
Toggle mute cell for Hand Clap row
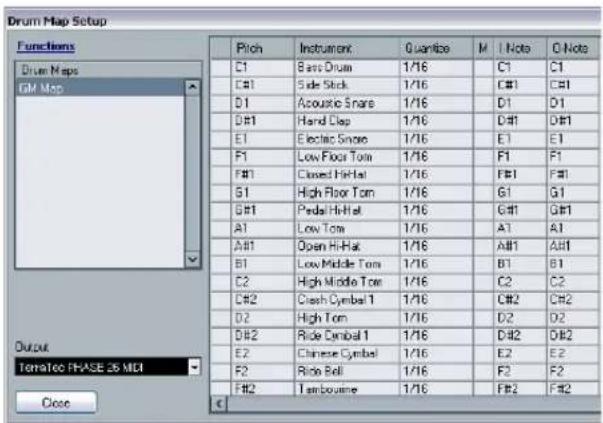click(483, 121)
